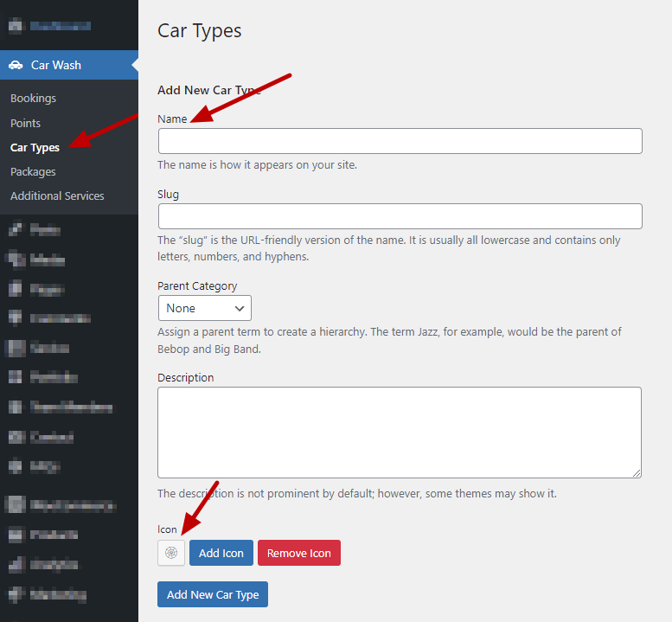Click the Description field label

point(185,377)
